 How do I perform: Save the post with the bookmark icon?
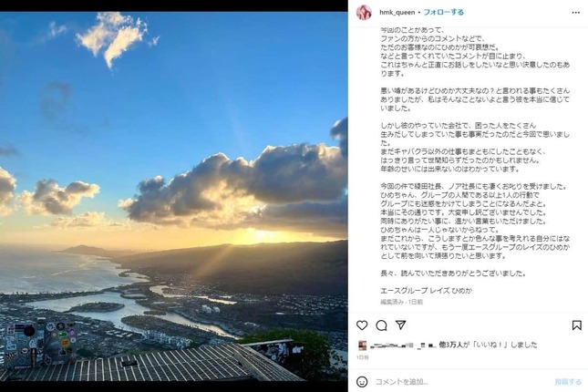(x=577, y=325)
